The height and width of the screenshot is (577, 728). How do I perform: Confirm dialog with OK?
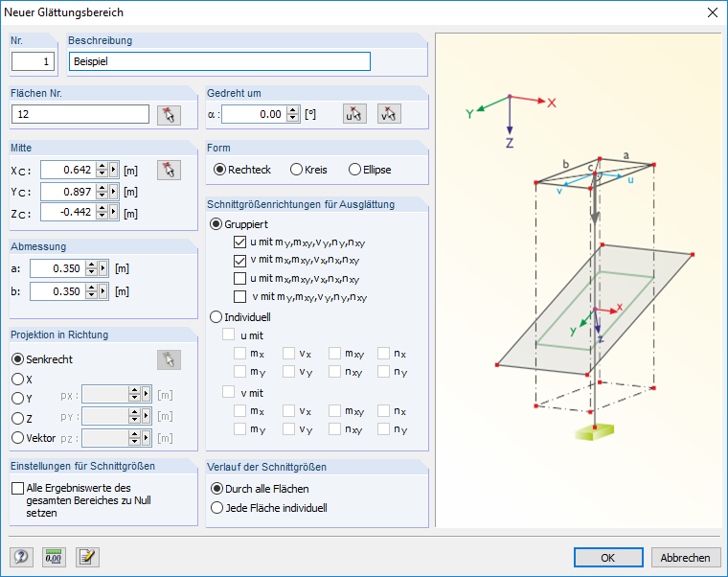tap(608, 558)
